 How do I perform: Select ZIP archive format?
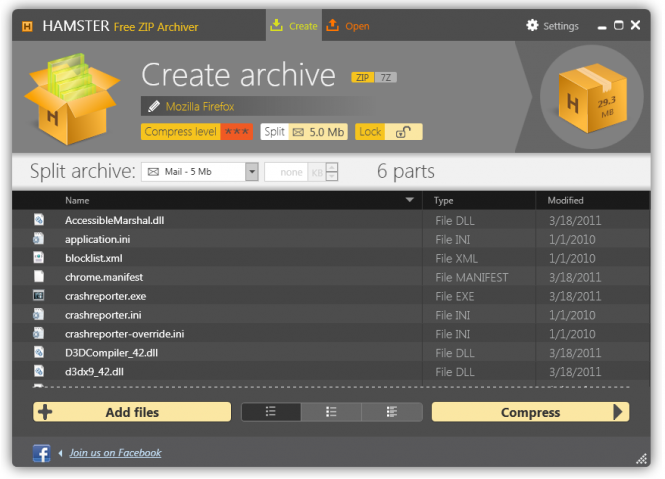click(x=362, y=77)
